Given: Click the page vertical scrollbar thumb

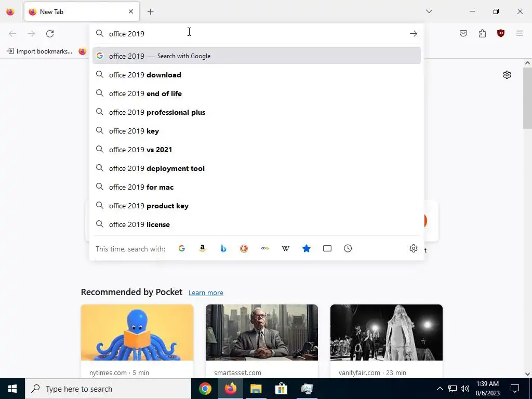Looking at the screenshot, I should [x=527, y=98].
